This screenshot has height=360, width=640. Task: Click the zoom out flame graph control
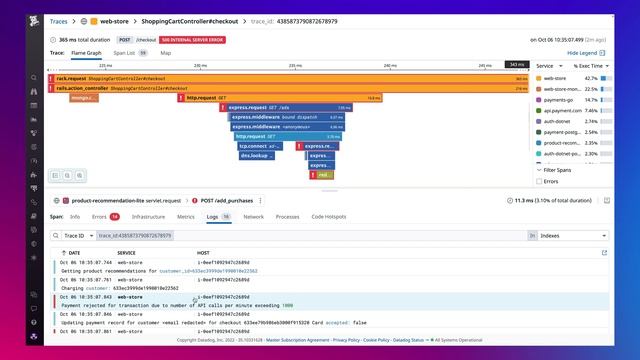pos(67,176)
